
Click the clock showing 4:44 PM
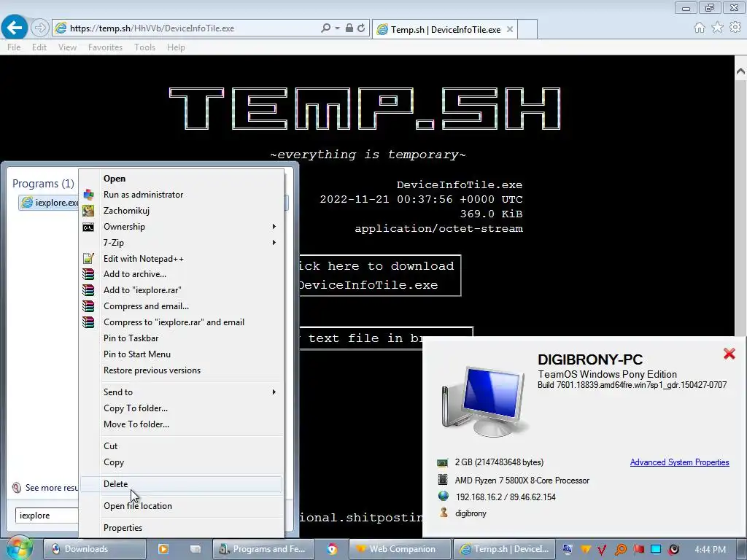711,550
